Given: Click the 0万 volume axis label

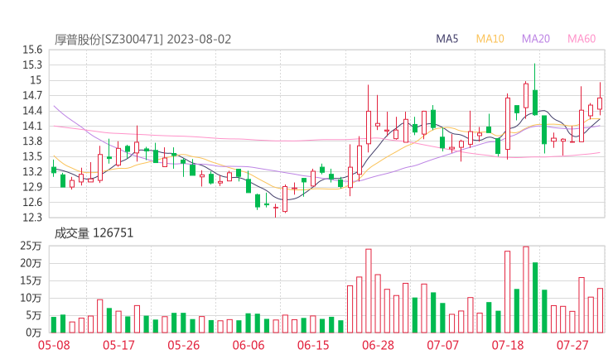Looking at the screenshot, I should point(34,333).
